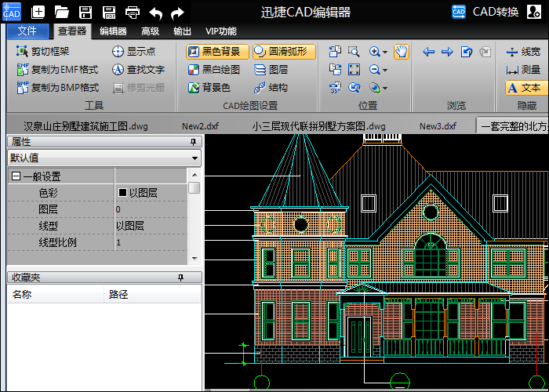This screenshot has height=392, width=549.
Task: Switch to 汉泉山庄别墅建筑施工图.dwg document tab
Action: [x=85, y=126]
